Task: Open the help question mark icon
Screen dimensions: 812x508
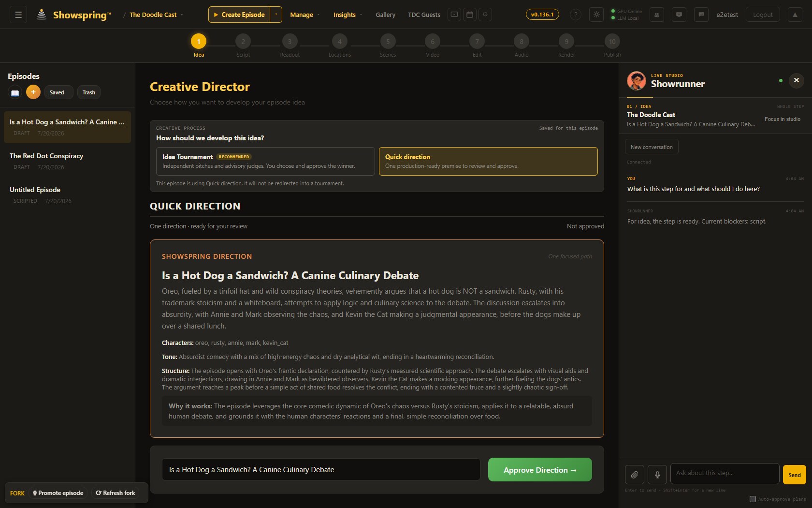Action: point(575,15)
